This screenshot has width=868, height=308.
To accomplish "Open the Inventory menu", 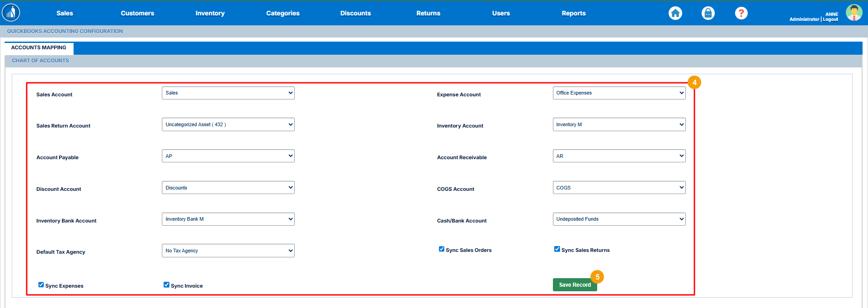I will tap(210, 14).
